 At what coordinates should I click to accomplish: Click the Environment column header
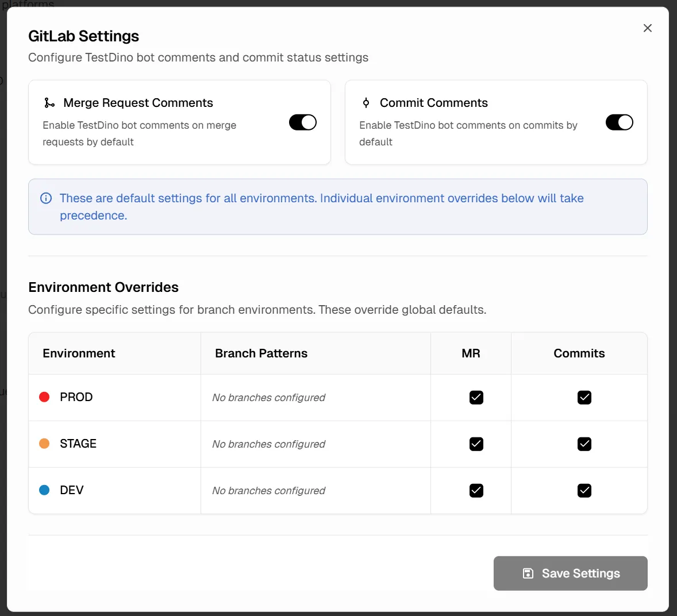(79, 353)
